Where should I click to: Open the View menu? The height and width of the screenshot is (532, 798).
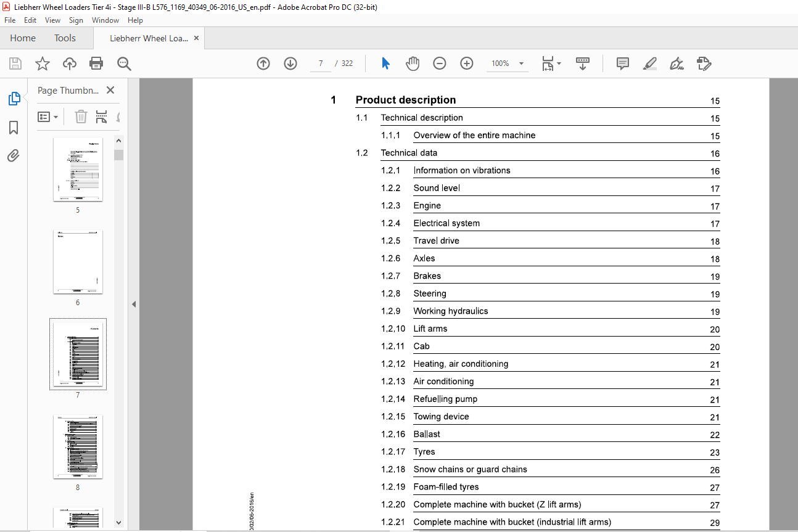pos(53,20)
